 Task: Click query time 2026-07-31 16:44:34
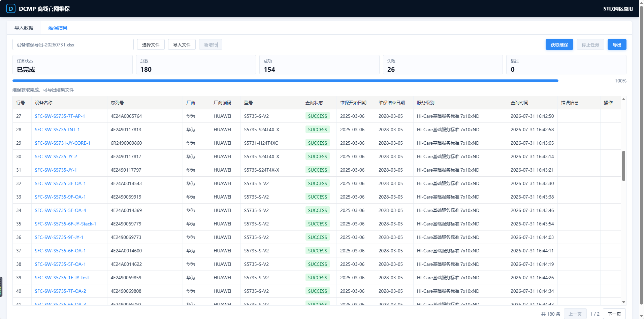click(x=532, y=291)
